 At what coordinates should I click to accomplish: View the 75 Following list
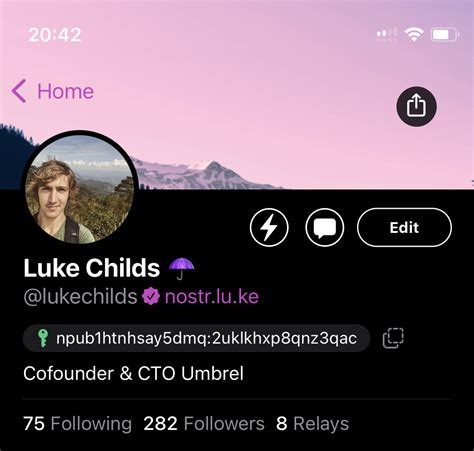(x=78, y=424)
